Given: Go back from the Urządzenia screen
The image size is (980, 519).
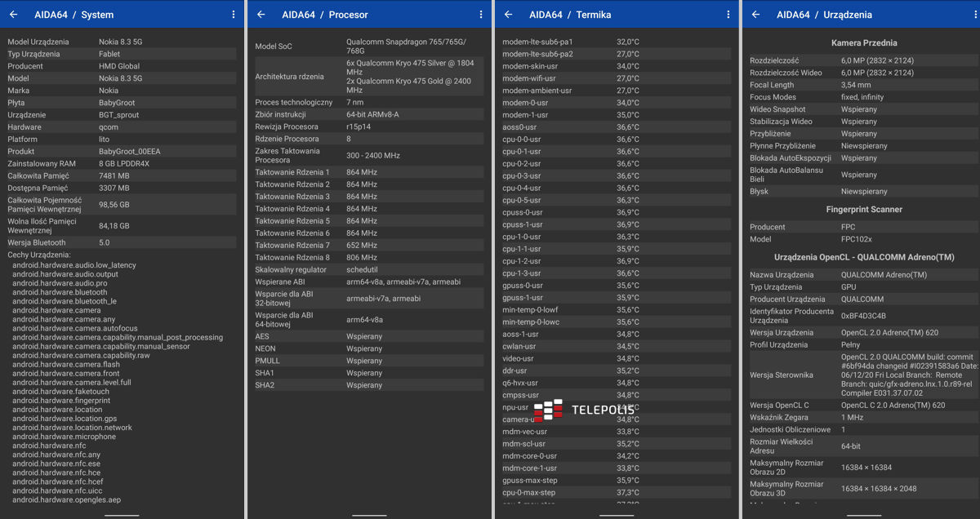Looking at the screenshot, I should [755, 15].
